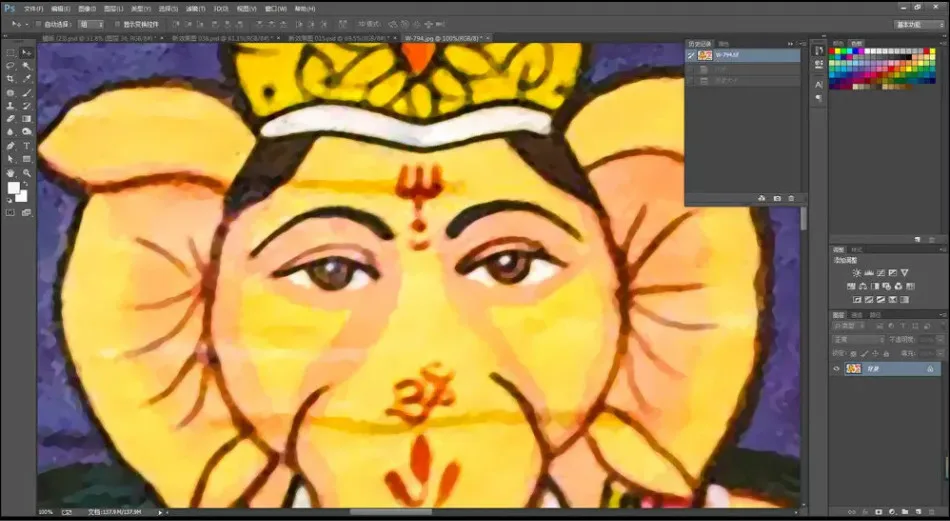Screen dimensions: 950x521
Task: Select the Pen tool
Action: (x=11, y=146)
